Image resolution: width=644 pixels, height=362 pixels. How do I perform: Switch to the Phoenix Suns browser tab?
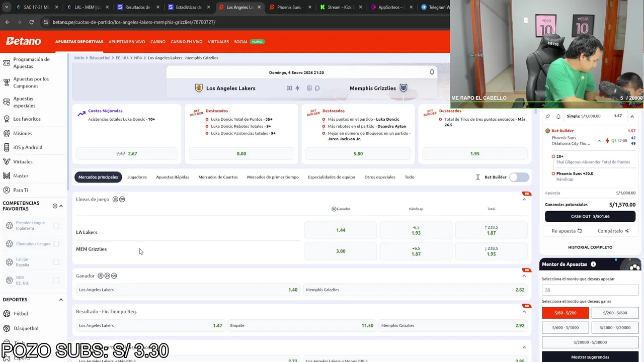(x=288, y=7)
